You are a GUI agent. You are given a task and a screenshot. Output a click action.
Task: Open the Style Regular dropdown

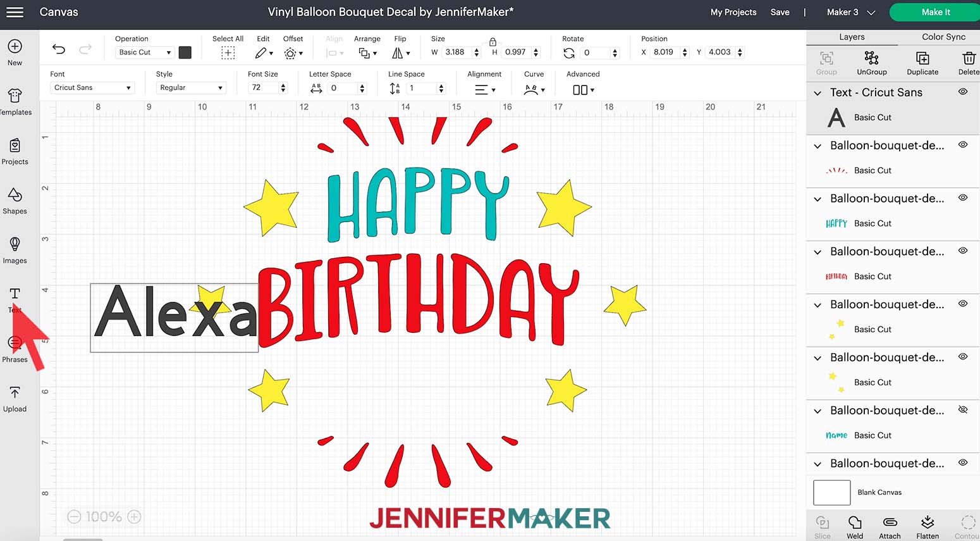click(191, 88)
